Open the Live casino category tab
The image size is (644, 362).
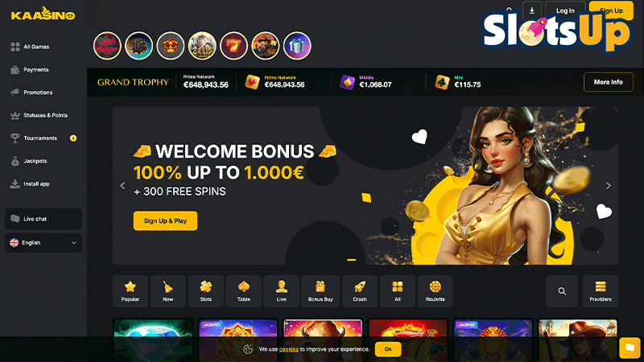(281, 291)
